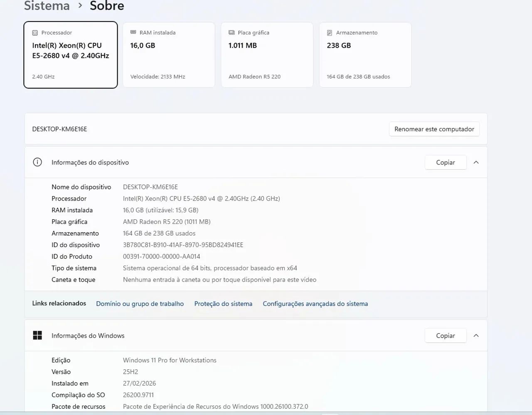Image resolution: width=532 pixels, height=415 pixels.
Task: Click the Windows logo icon beside Informações do Windows
Action: (x=37, y=335)
